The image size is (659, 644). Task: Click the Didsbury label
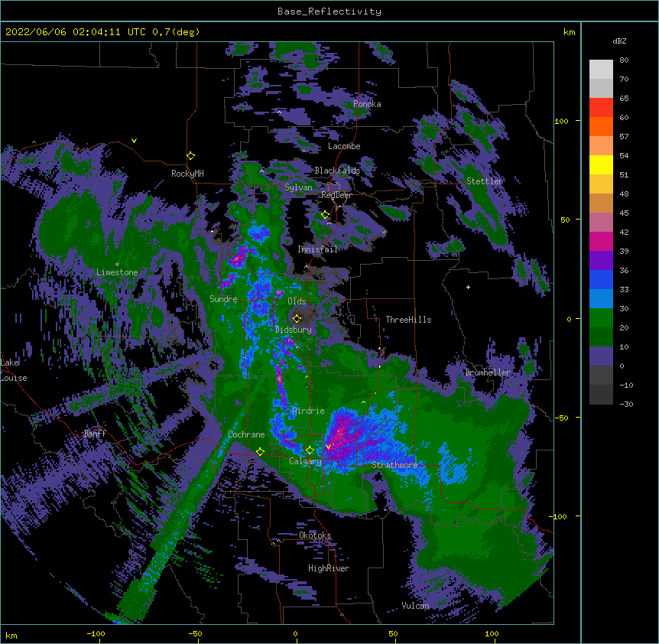coord(293,330)
